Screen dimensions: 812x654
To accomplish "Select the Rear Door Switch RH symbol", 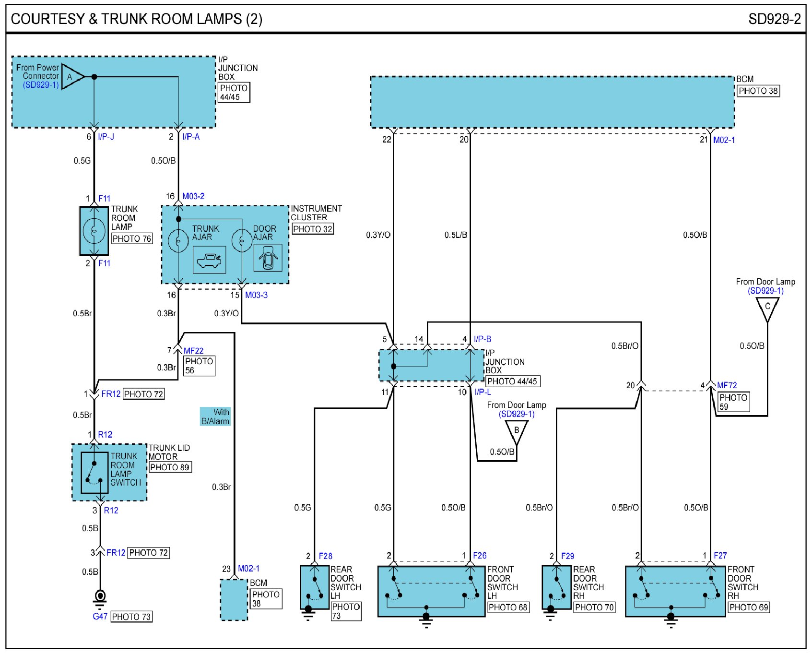I will 556,588.
